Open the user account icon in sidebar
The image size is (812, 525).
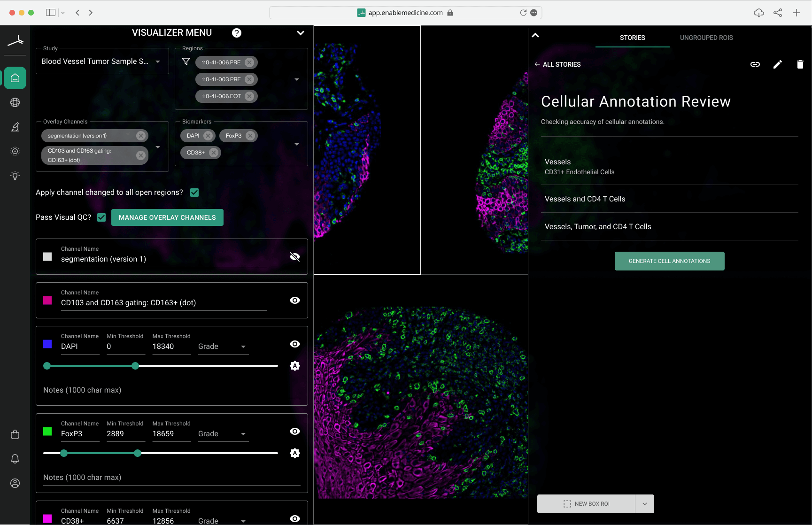click(x=15, y=483)
